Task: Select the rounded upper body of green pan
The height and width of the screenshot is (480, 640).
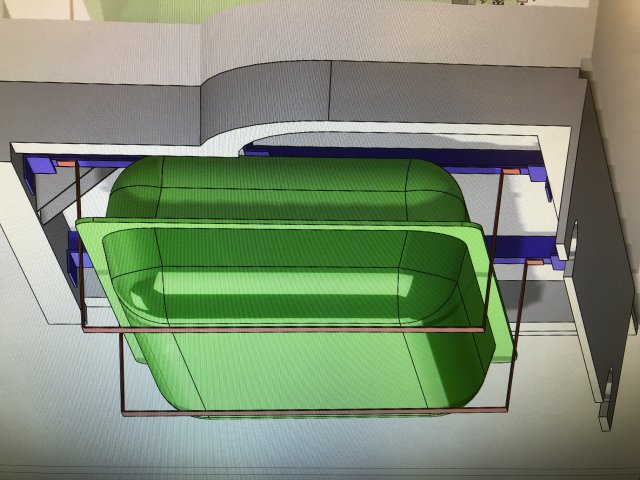Action: point(280,185)
